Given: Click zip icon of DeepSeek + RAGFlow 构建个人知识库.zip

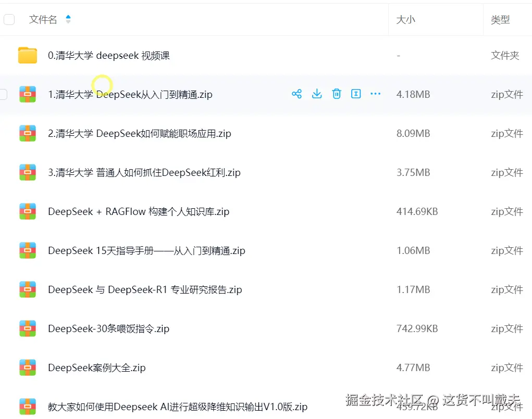Looking at the screenshot, I should 28,211.
